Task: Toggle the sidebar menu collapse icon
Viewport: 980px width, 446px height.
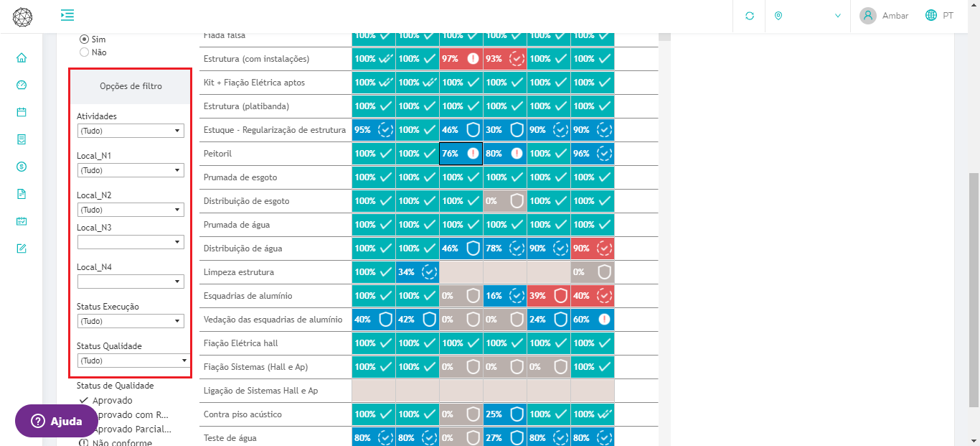Action: pyautogui.click(x=67, y=15)
